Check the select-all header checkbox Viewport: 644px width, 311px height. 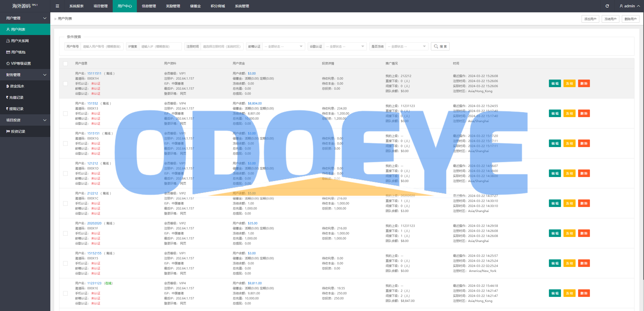click(x=65, y=63)
